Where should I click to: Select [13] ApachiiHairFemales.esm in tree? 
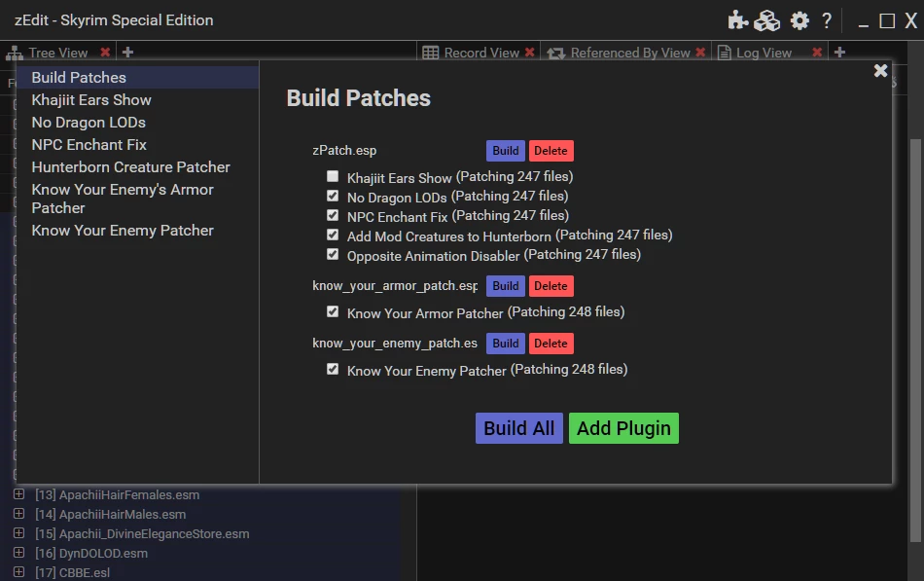118,495
